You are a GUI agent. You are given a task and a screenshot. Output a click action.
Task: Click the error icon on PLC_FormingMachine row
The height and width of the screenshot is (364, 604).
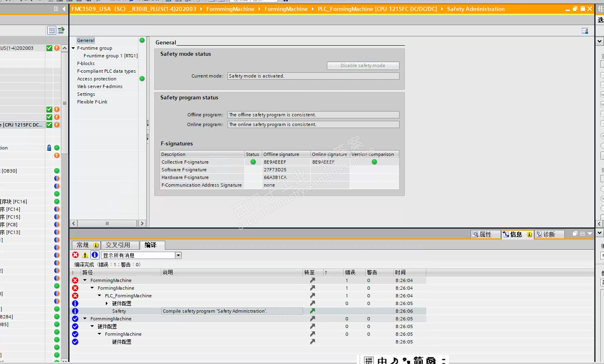coord(75,296)
